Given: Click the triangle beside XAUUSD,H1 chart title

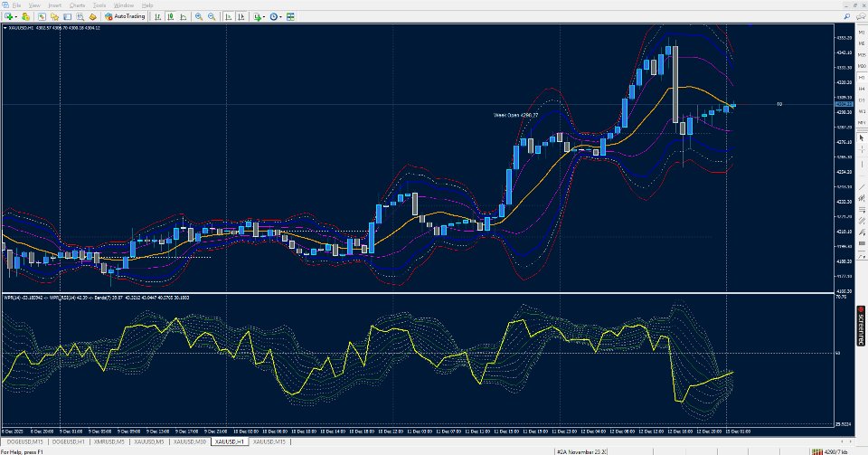Looking at the screenshot, I should [5, 28].
